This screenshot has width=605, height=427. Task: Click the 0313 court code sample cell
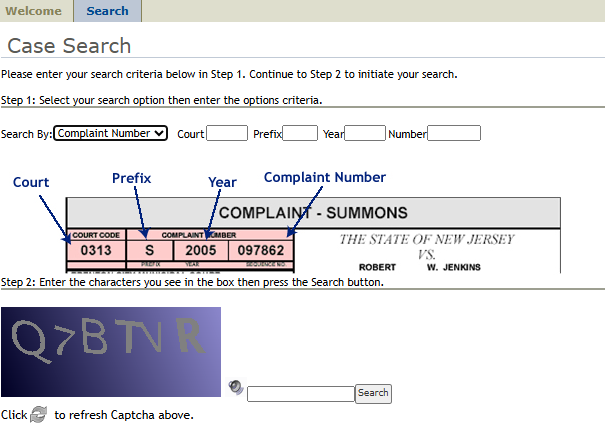coord(96,250)
